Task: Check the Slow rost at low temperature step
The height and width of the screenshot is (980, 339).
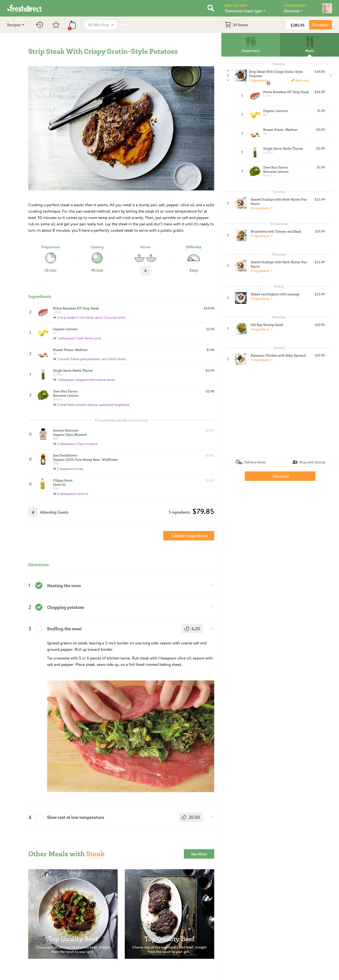Action: (39, 817)
